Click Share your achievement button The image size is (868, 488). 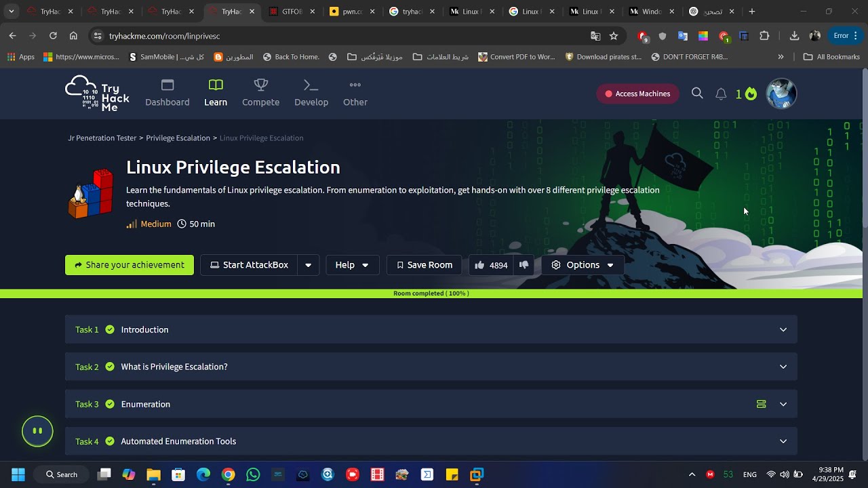point(130,265)
